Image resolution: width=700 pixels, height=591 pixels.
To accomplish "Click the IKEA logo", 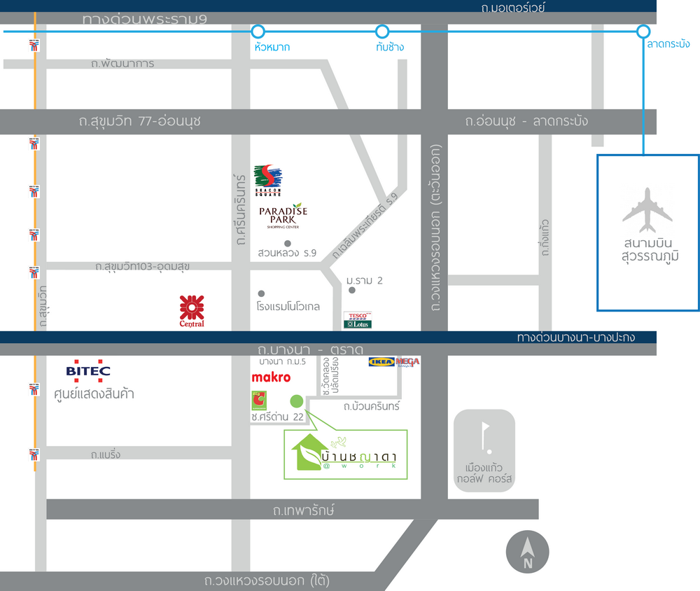I will click(x=381, y=362).
